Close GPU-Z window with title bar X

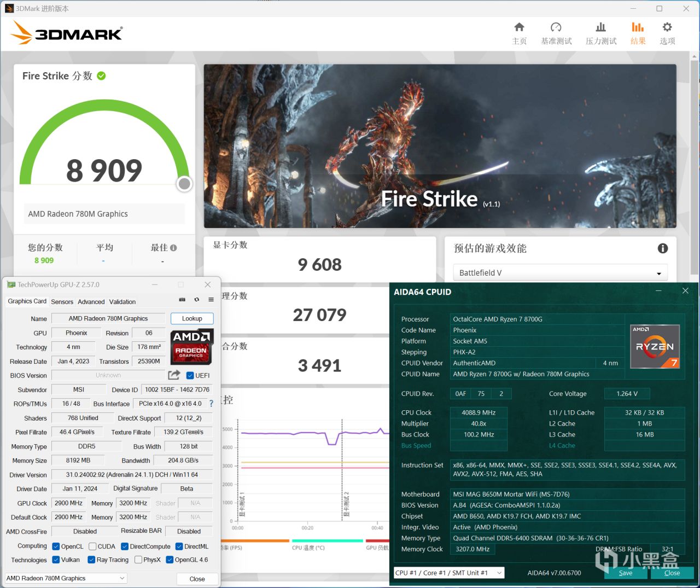(207, 284)
